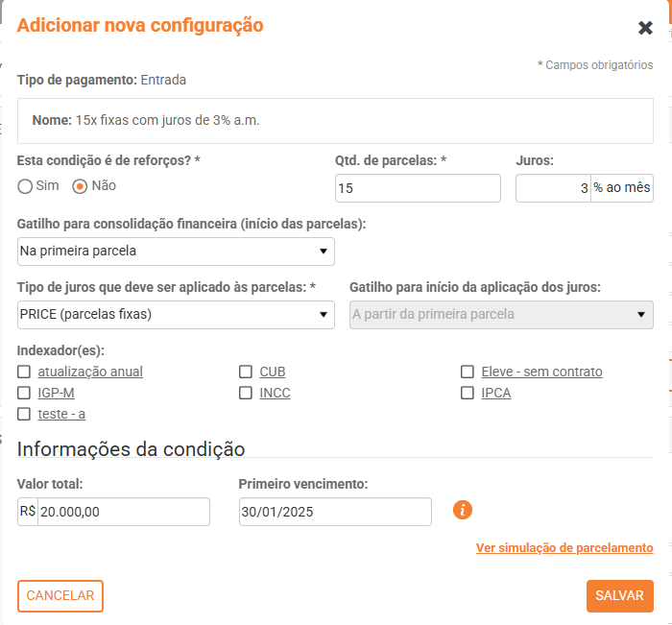The width and height of the screenshot is (672, 625).
Task: Tick the IGP-M checkbox
Action: (25, 393)
